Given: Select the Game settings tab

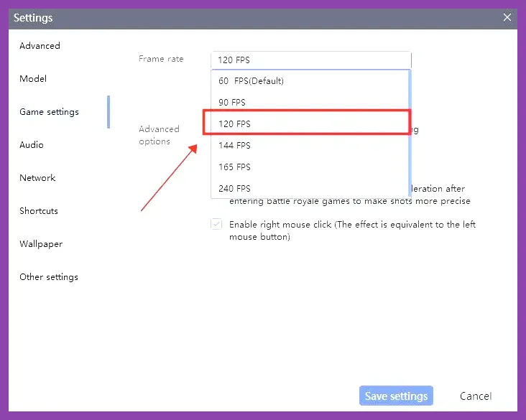Looking at the screenshot, I should 49,112.
